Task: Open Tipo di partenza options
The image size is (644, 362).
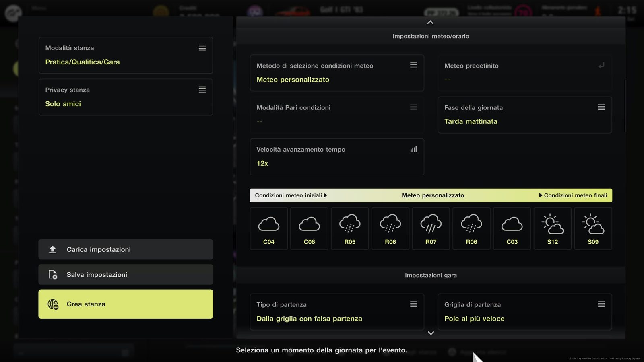Action: 337,312
